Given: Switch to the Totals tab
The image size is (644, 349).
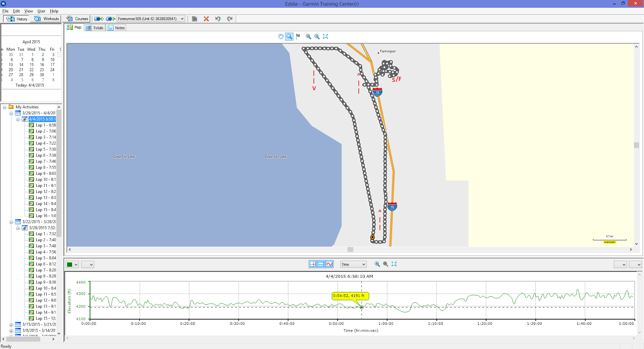Looking at the screenshot, I should (x=95, y=28).
